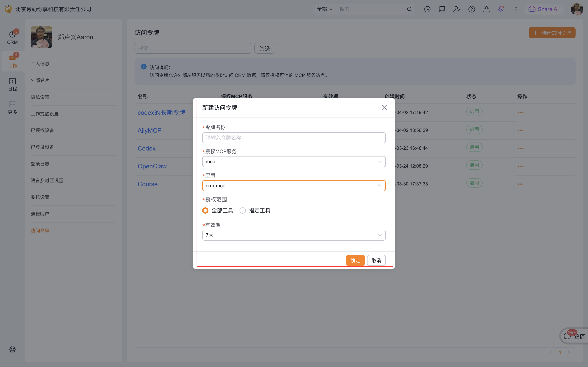Open 登录日志 in the profile menu

pos(40,164)
